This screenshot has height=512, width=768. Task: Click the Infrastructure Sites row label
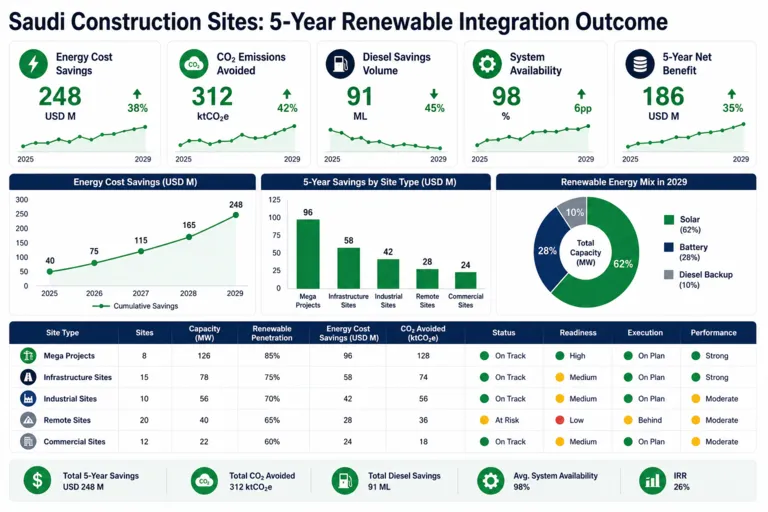77,377
